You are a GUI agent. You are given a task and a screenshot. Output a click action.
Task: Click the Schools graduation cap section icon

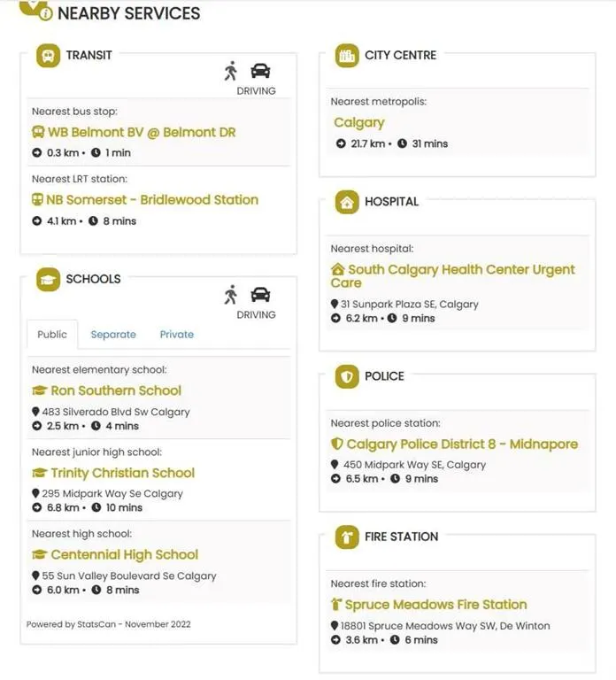(x=48, y=279)
